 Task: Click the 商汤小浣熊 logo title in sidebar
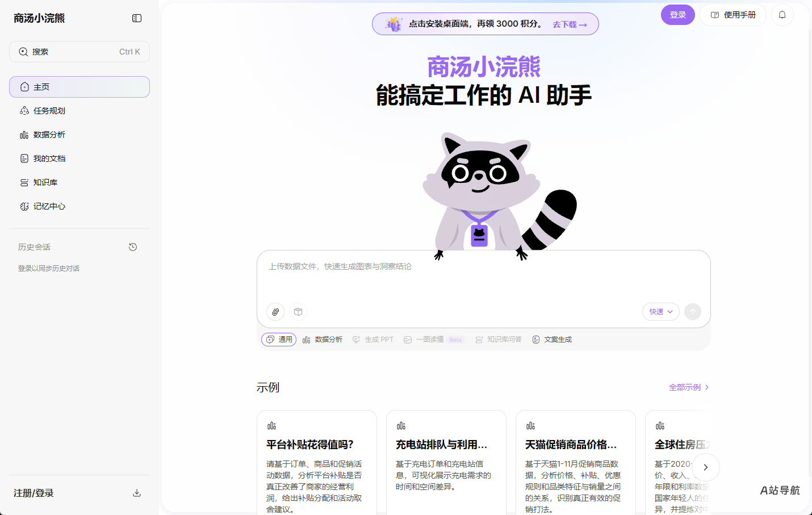(x=39, y=18)
